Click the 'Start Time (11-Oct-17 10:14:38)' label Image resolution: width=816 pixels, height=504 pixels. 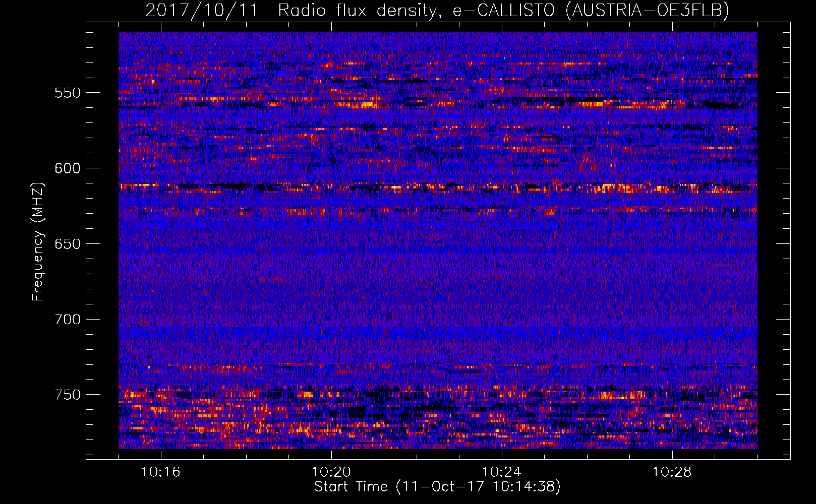click(437, 487)
